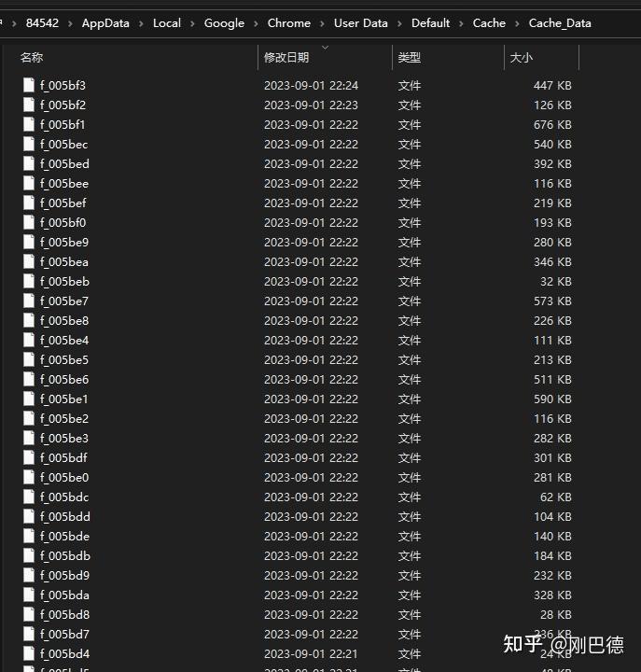Click the file icon of f_005be5
The width and height of the screenshot is (641, 672).
click(29, 360)
